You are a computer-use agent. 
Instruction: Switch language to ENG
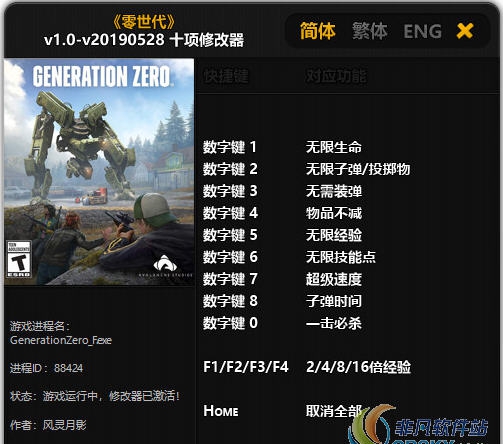423,31
